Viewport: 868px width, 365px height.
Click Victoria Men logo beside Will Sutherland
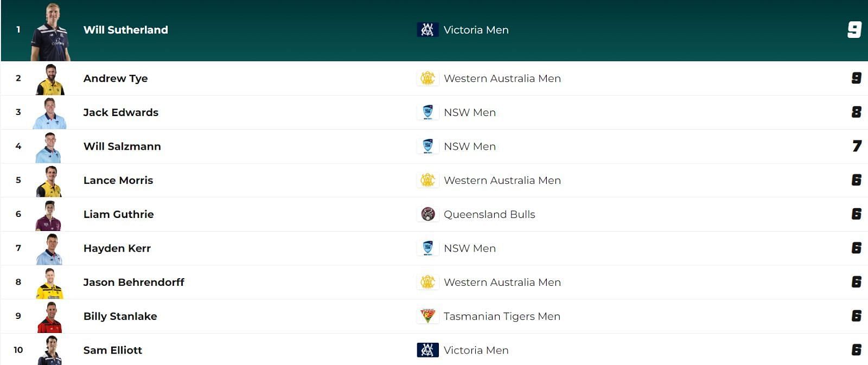pos(427,30)
